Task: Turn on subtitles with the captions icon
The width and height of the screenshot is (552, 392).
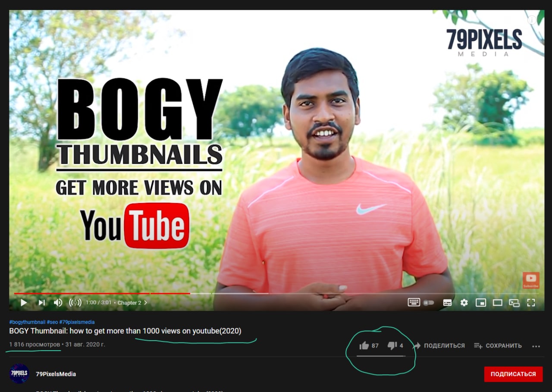Action: pos(447,303)
